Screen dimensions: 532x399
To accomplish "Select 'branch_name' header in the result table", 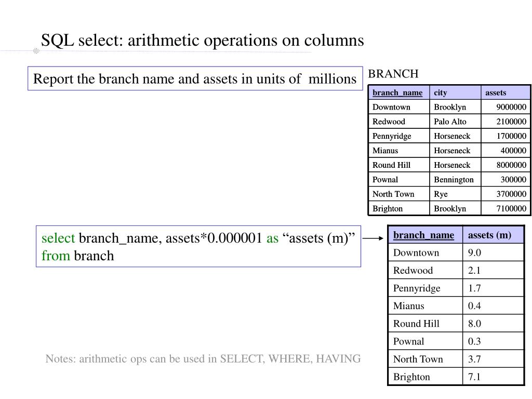I will [x=423, y=235].
